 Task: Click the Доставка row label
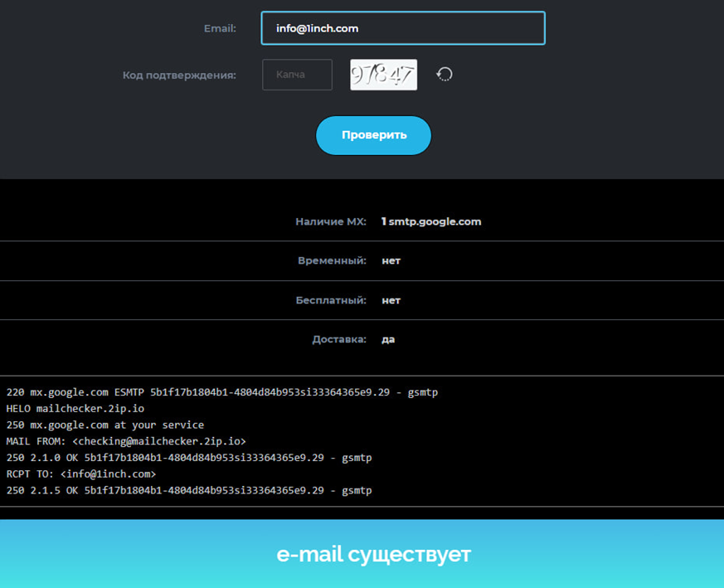coord(338,339)
